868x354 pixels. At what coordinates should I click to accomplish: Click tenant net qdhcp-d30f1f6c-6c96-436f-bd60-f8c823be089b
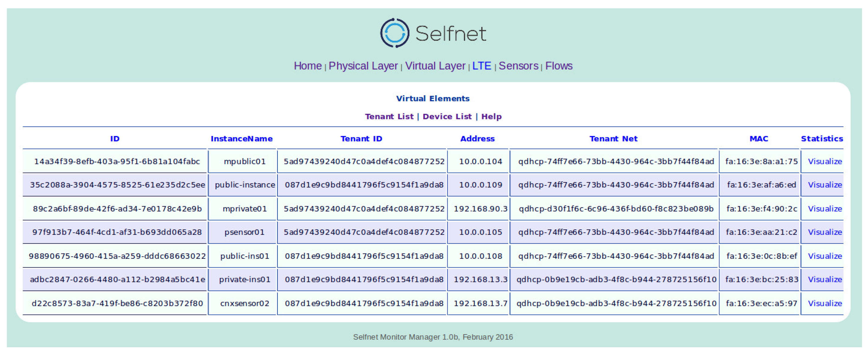pos(616,209)
